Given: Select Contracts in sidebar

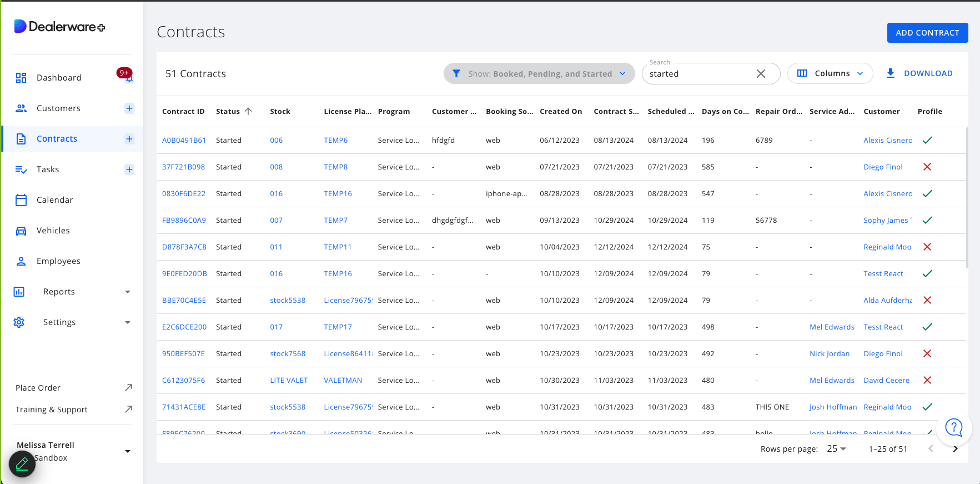Looking at the screenshot, I should coord(57,139).
